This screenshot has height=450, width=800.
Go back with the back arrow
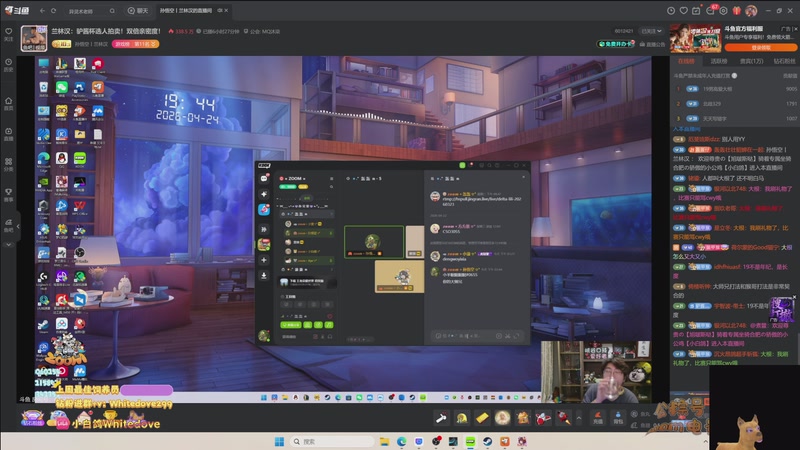(42, 11)
